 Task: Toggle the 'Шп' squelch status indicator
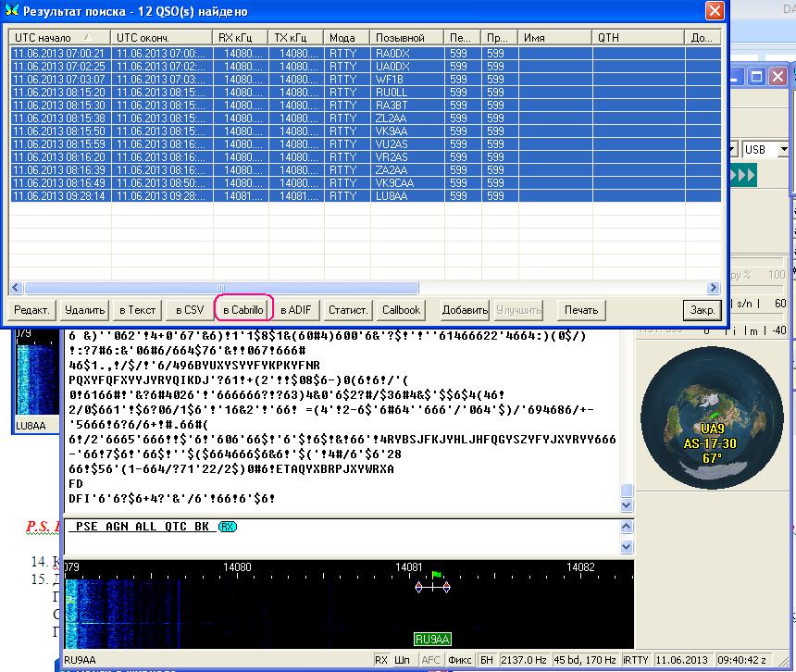click(x=403, y=660)
